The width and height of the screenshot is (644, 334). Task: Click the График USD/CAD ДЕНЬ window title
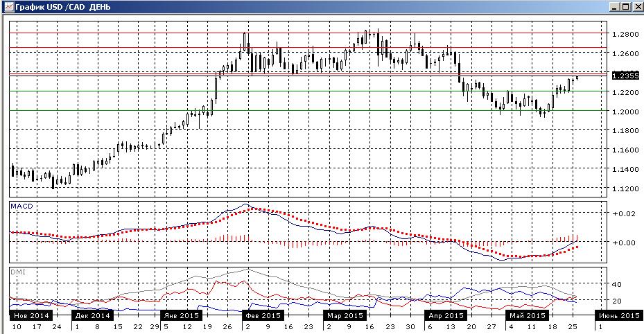coord(62,7)
